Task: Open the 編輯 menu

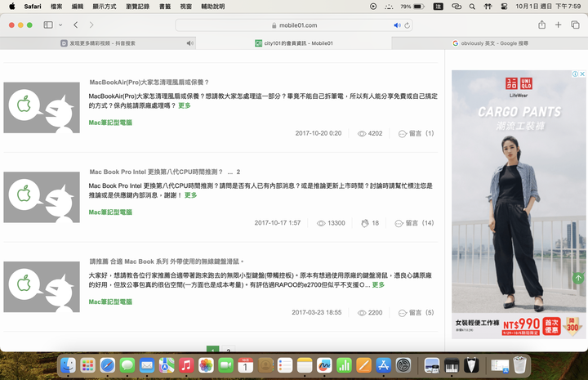Action: [x=78, y=7]
